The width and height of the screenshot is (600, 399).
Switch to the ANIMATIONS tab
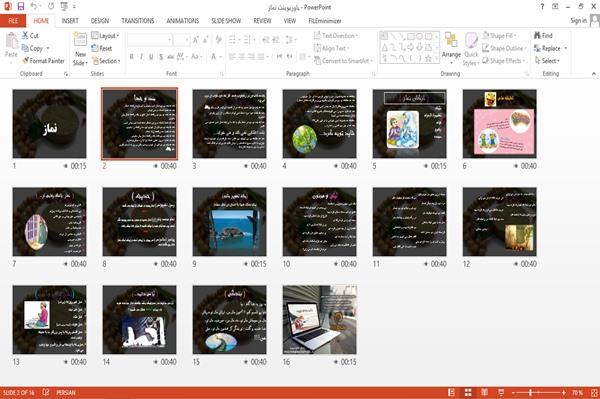click(183, 21)
